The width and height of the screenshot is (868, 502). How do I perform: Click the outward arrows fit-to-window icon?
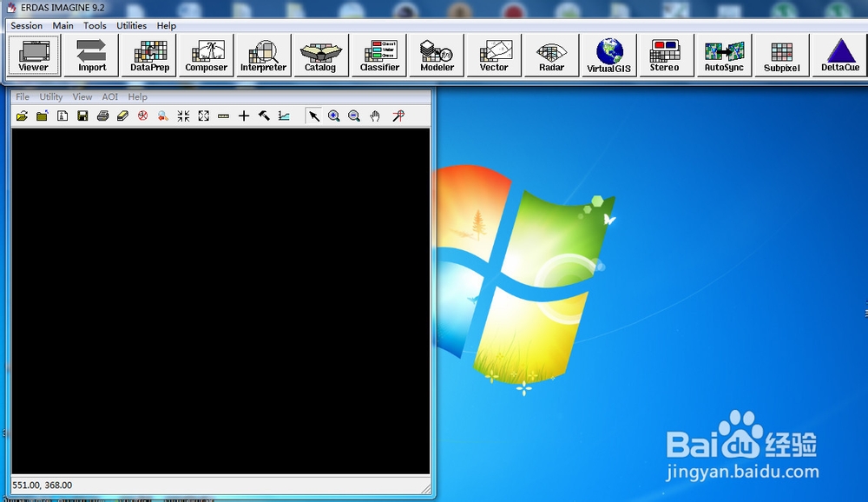(x=204, y=116)
